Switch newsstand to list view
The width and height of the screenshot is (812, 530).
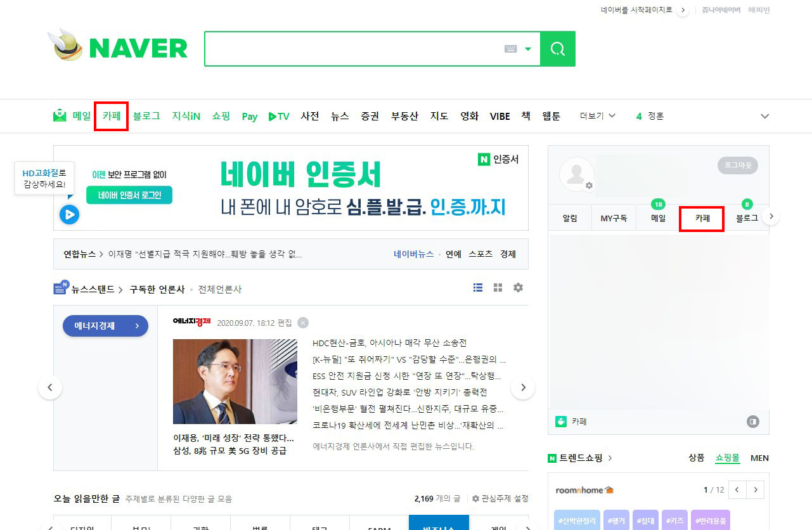pos(478,288)
